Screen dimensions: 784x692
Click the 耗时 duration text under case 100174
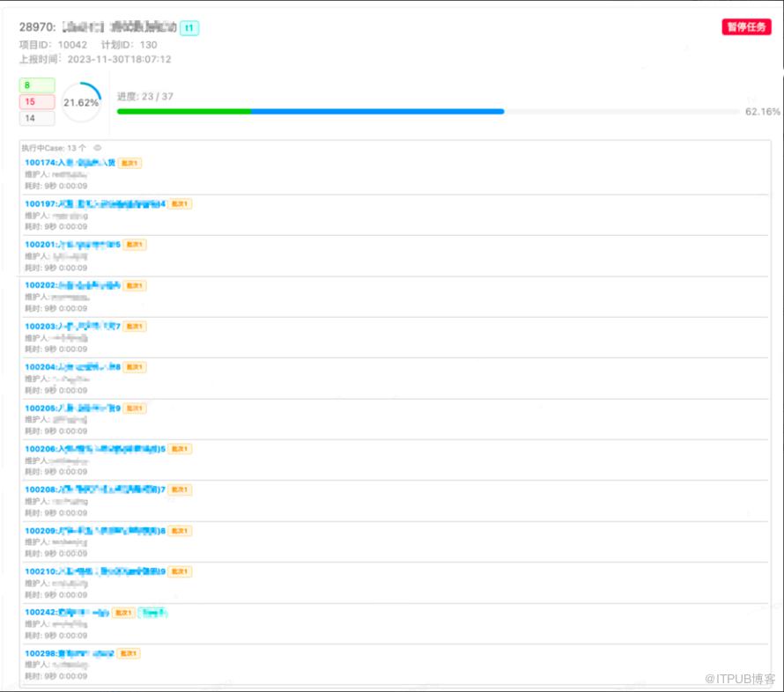[x=56, y=186]
